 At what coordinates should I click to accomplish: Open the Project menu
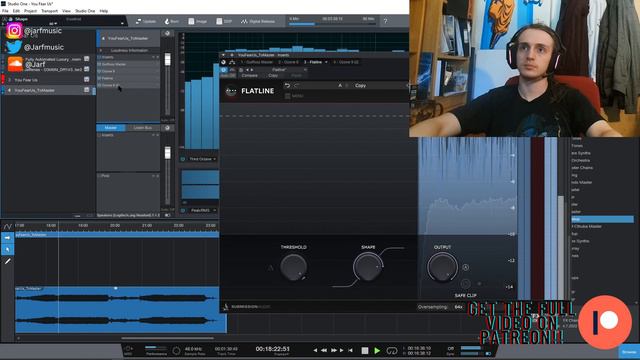pyautogui.click(x=30, y=11)
